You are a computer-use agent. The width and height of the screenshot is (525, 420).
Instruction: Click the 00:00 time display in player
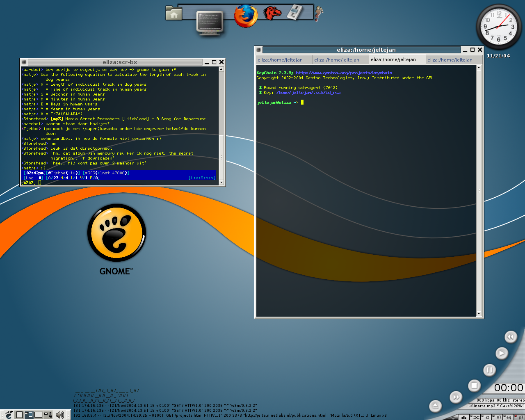509,388
